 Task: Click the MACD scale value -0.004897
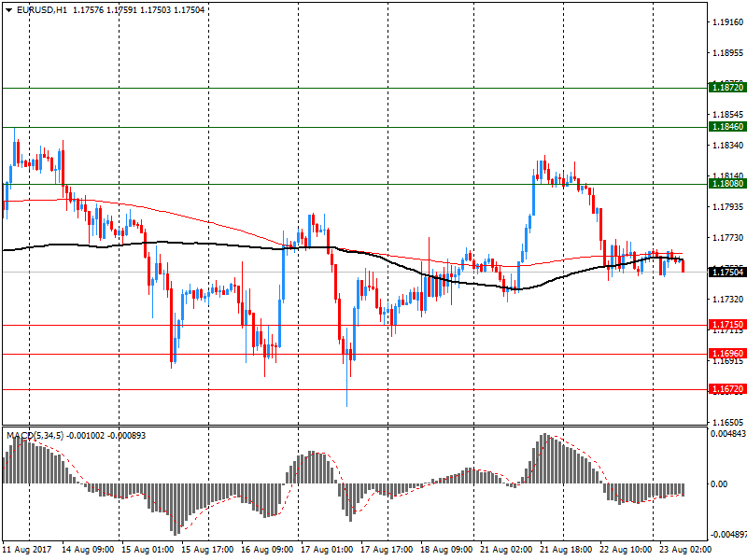click(727, 534)
